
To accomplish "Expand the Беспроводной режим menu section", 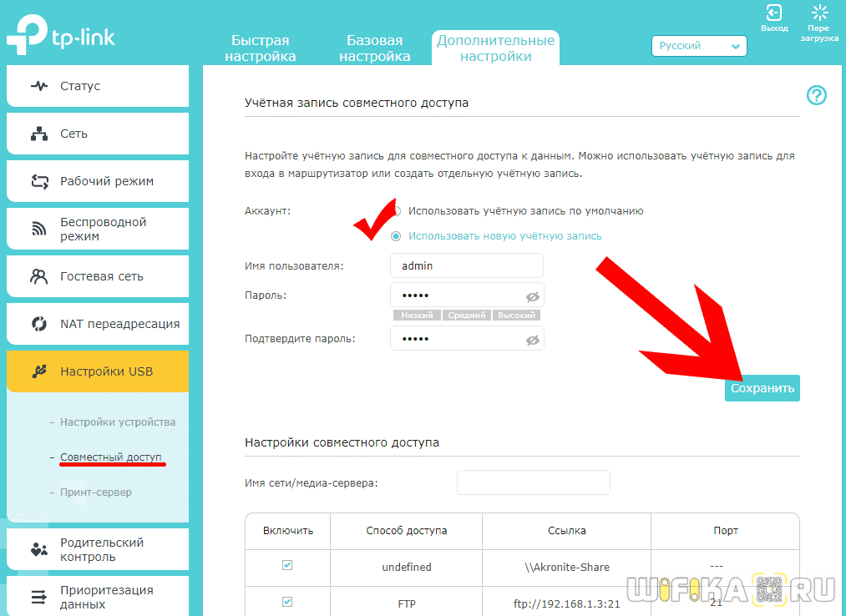I will tap(98, 229).
